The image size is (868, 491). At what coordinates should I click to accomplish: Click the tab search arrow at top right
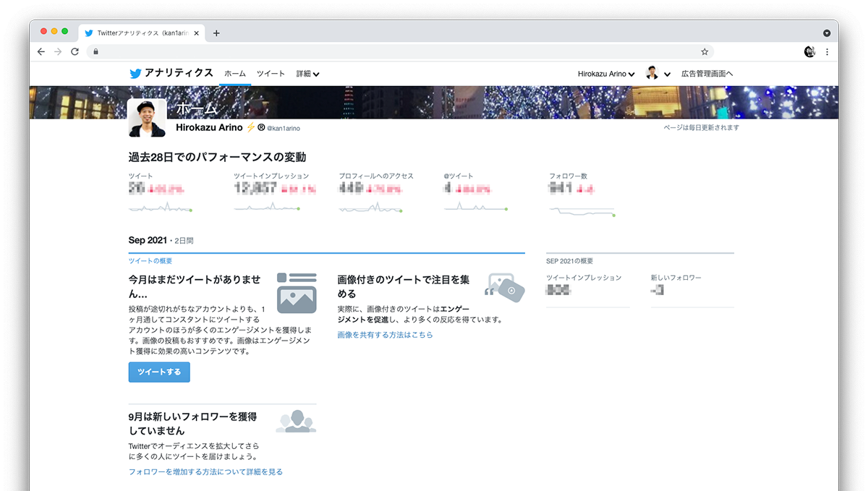[827, 33]
